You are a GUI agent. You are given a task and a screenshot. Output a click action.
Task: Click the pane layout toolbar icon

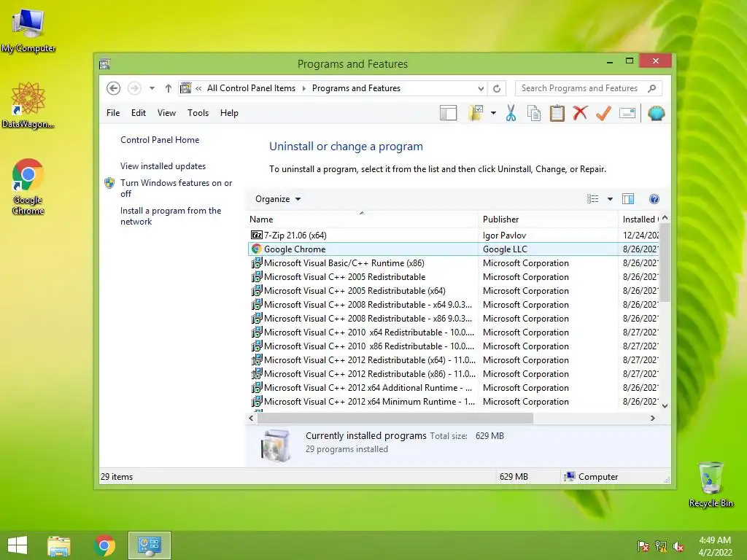tap(448, 113)
